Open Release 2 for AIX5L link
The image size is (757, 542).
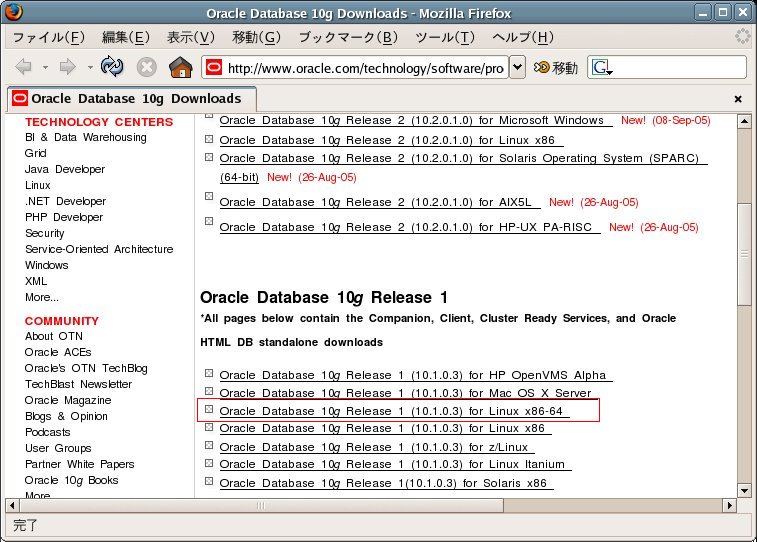click(x=379, y=202)
